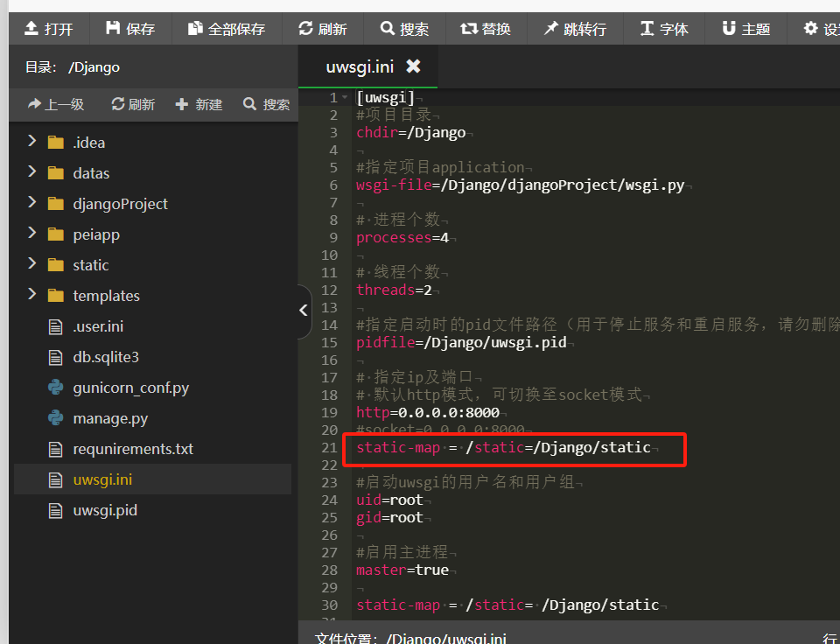Click the 上一级 (Up one level) arrow icon
The width and height of the screenshot is (840, 644).
tap(34, 103)
